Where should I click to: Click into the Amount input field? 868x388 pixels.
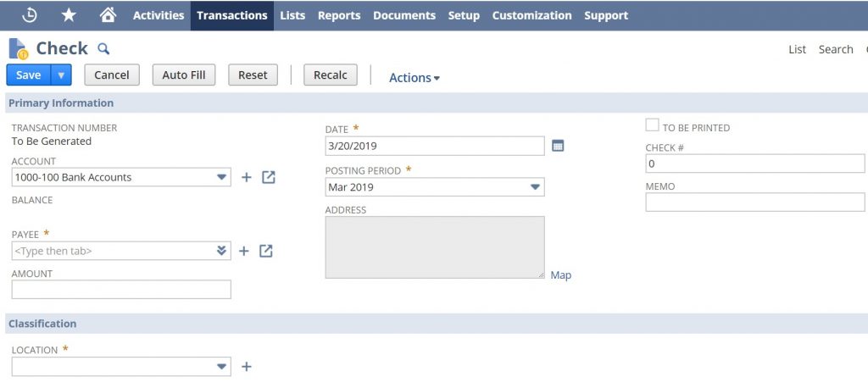coord(121,290)
